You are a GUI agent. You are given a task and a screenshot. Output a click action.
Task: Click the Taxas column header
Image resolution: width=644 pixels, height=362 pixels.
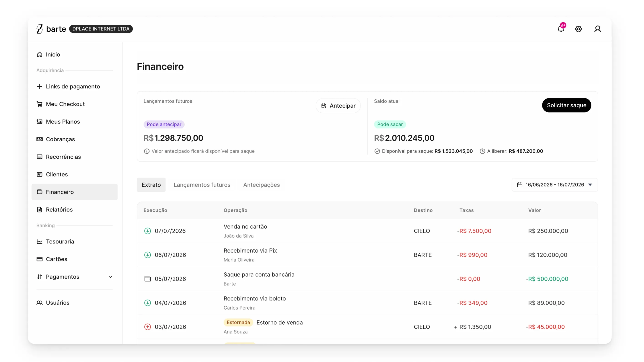pos(466,210)
